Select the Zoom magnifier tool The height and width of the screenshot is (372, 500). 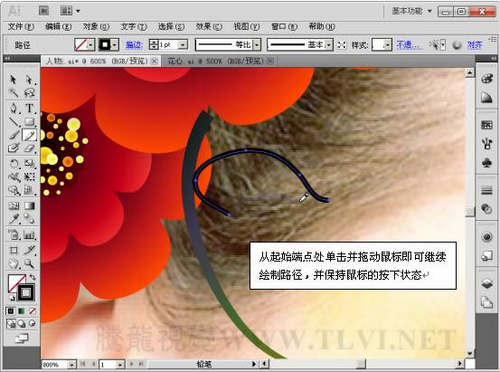[x=29, y=263]
